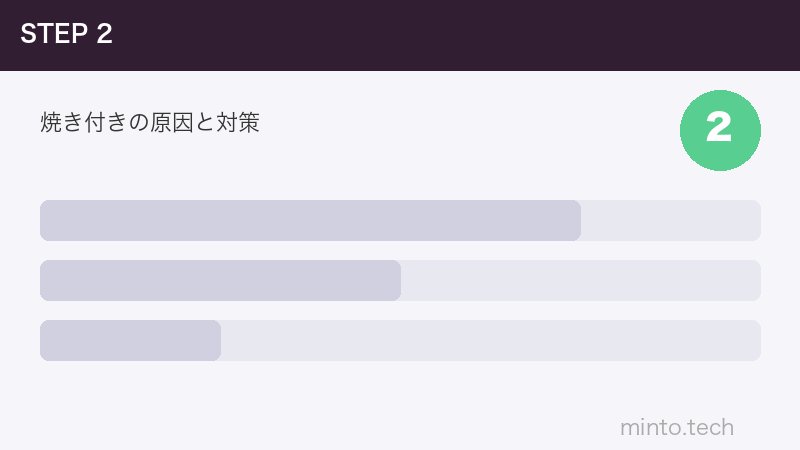Viewport: 800px width, 450px height.
Task: Click the right end of the middle bar's fill
Action: [395, 280]
